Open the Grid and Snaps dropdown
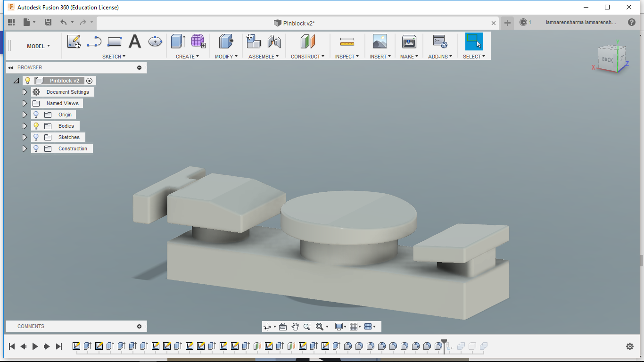The image size is (644, 362). tap(355, 327)
